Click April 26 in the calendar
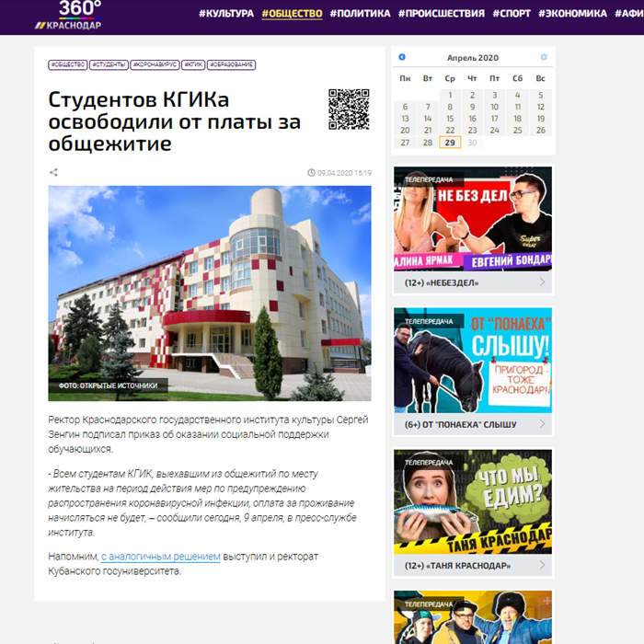 tap(541, 131)
